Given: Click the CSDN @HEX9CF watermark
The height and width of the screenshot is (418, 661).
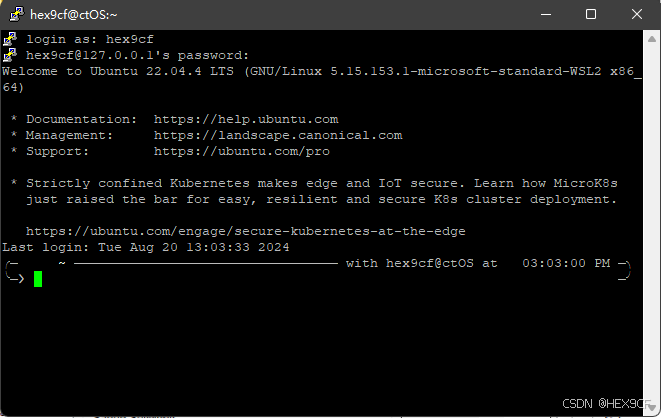Looking at the screenshot, I should coord(608,404).
